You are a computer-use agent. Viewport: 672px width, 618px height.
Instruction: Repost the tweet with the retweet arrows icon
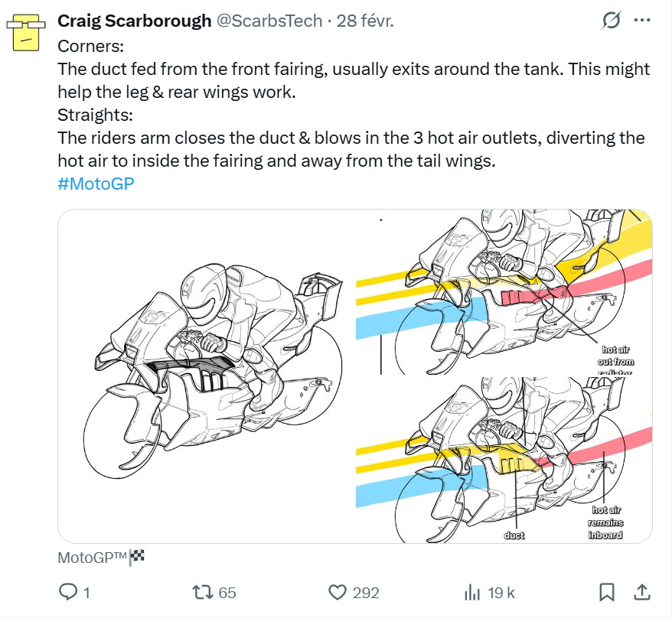pyautogui.click(x=202, y=592)
